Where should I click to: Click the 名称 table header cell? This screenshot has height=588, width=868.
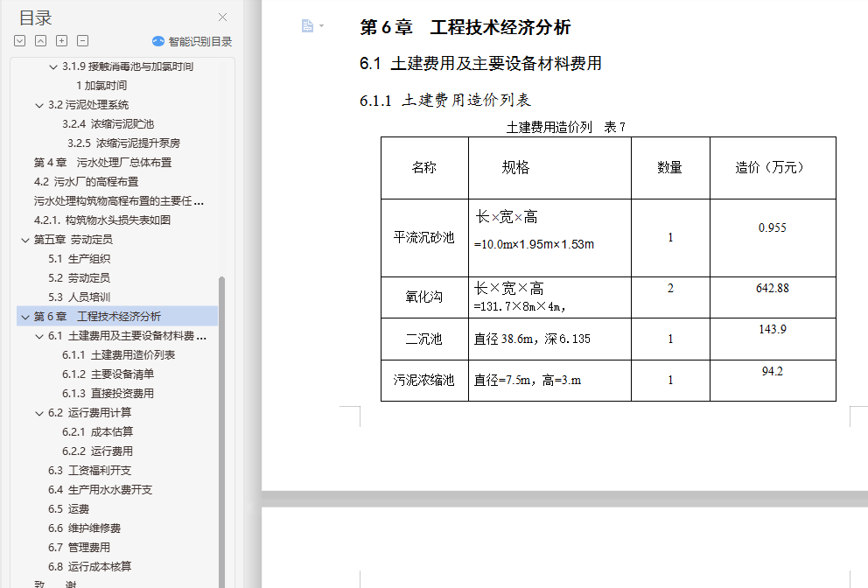(424, 167)
